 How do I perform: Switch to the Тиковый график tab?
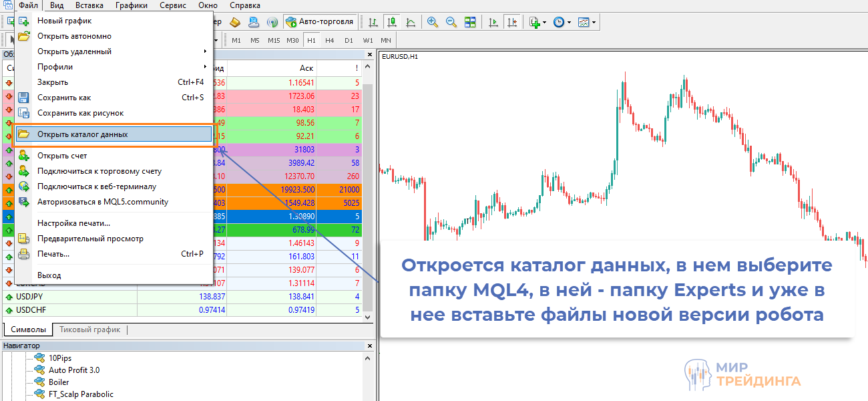90,329
